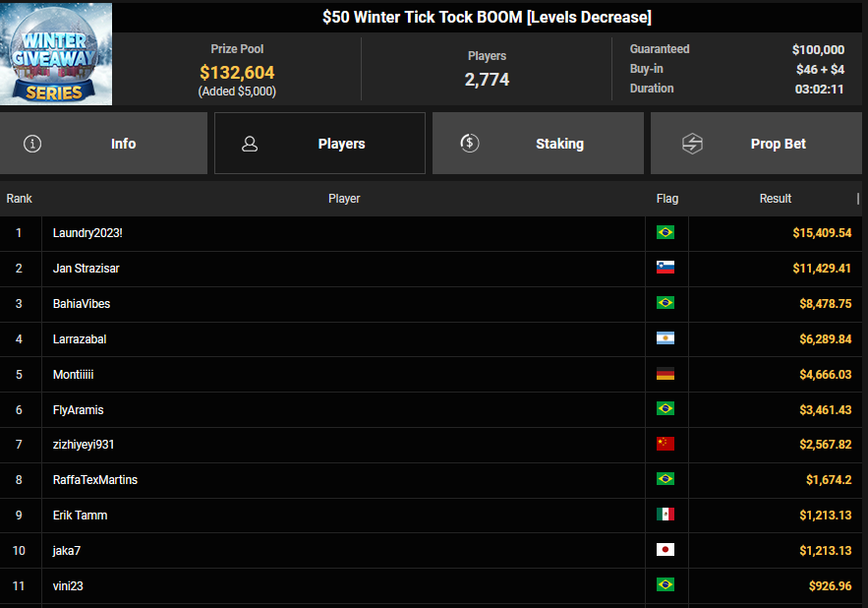The width and height of the screenshot is (868, 608).
Task: Click the Player column header
Action: pos(344,199)
